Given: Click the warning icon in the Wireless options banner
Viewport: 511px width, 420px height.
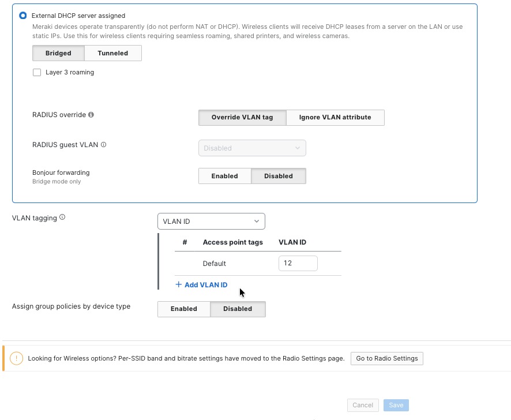Looking at the screenshot, I should point(16,358).
